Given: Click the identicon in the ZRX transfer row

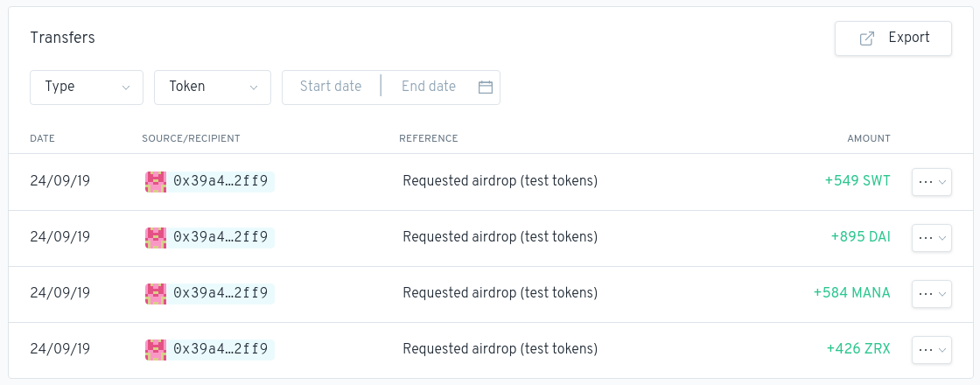Looking at the screenshot, I should click(156, 349).
